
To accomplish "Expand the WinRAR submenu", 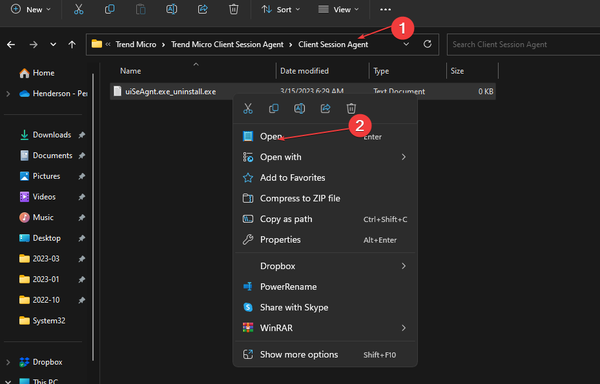I will tap(325, 328).
